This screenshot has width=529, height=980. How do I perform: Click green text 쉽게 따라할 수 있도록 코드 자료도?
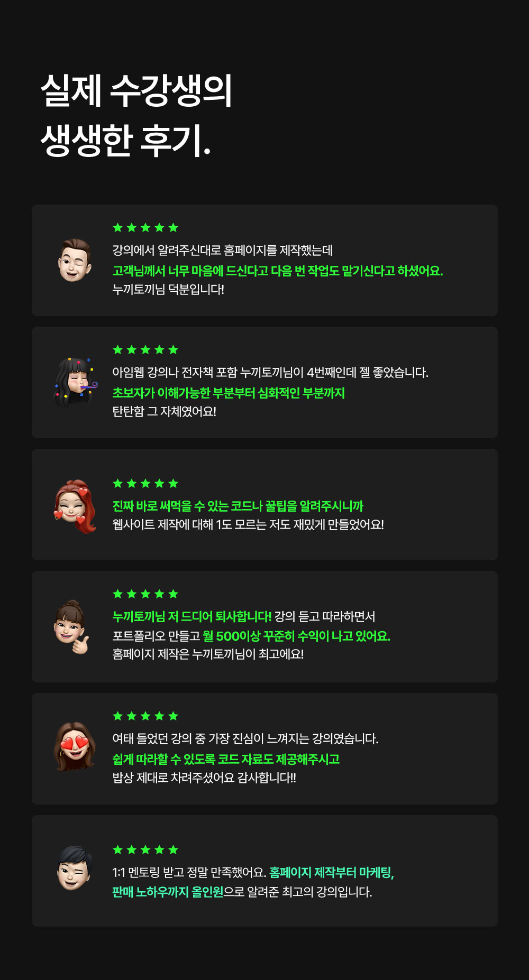(226, 759)
